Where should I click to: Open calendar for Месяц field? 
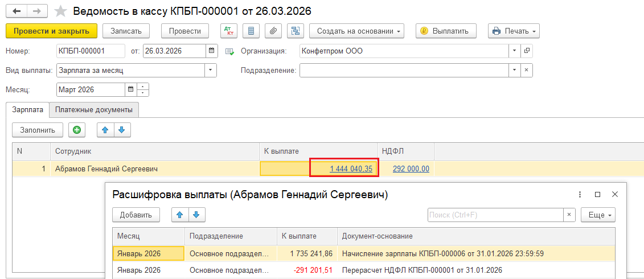pyautogui.click(x=130, y=89)
